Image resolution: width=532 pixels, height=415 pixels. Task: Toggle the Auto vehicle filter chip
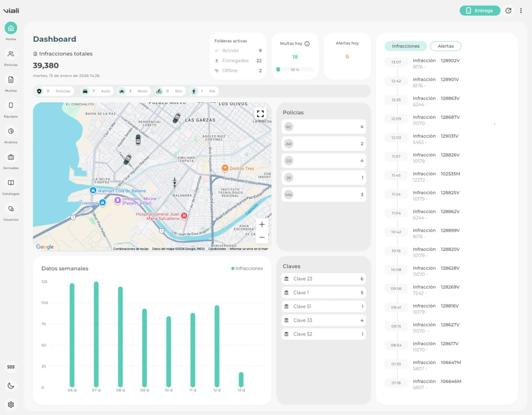coord(97,91)
